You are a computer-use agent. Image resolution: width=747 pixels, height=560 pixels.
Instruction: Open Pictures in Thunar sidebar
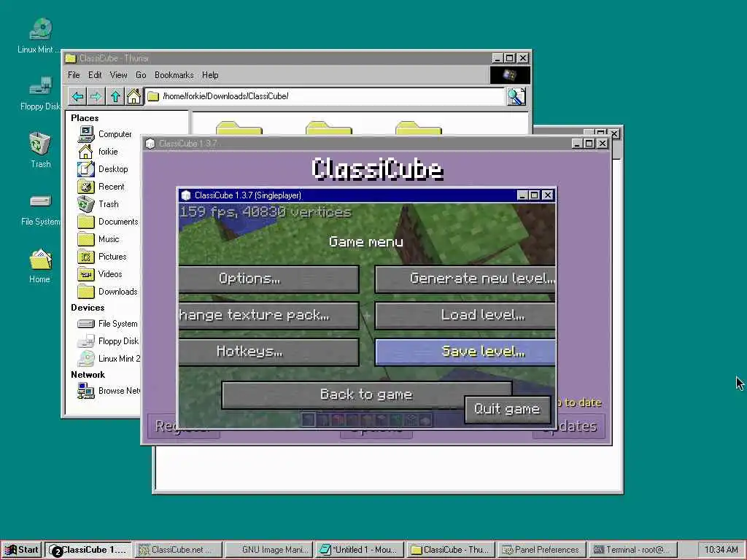(102, 257)
